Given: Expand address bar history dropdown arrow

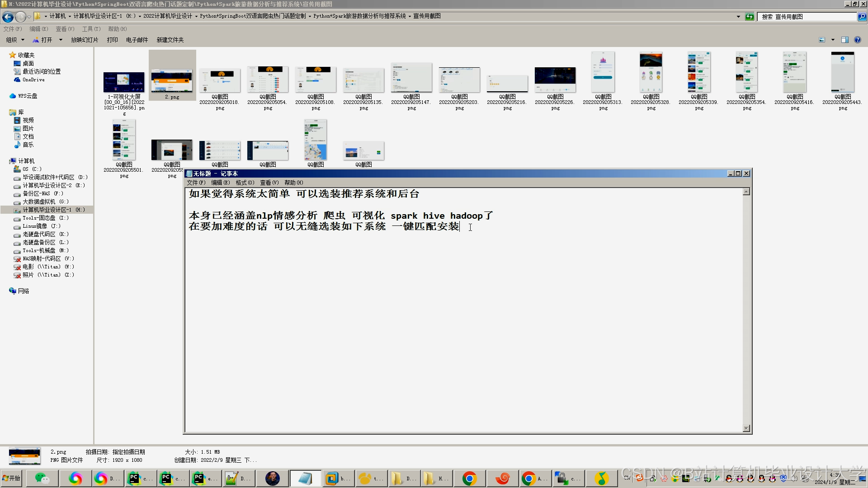Looking at the screenshot, I should click(738, 17).
